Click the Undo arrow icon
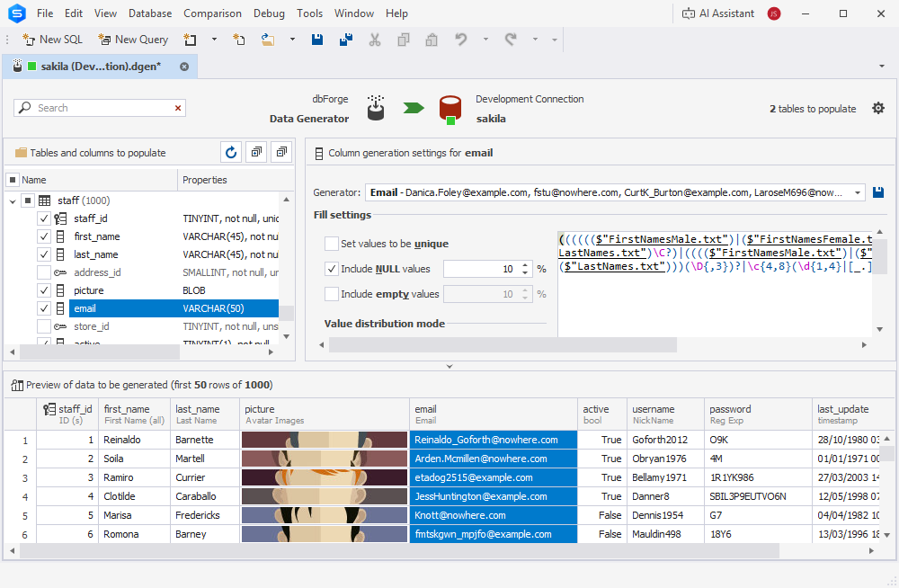The width and height of the screenshot is (899, 588). (461, 40)
